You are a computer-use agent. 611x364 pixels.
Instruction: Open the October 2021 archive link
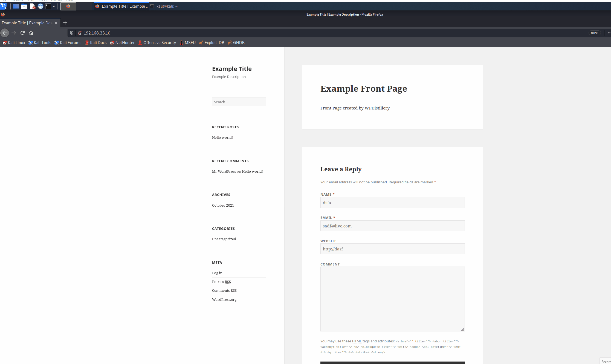(x=223, y=205)
